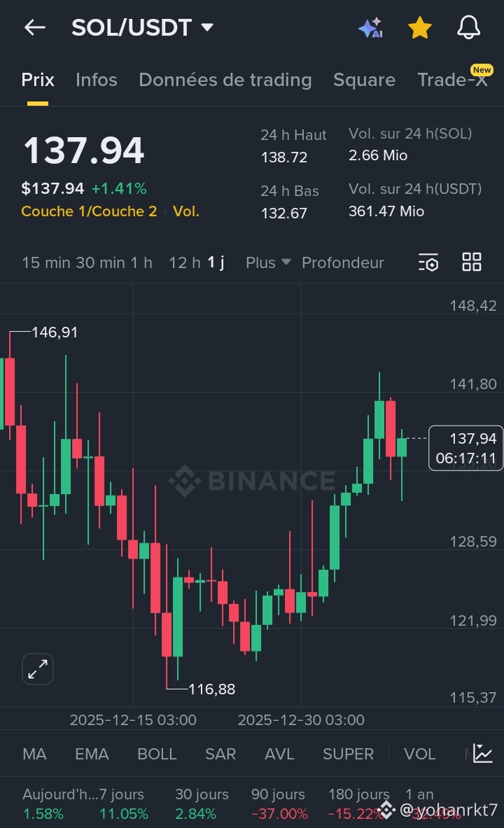Open the SOL/USDT pair selector dropdown

(143, 27)
